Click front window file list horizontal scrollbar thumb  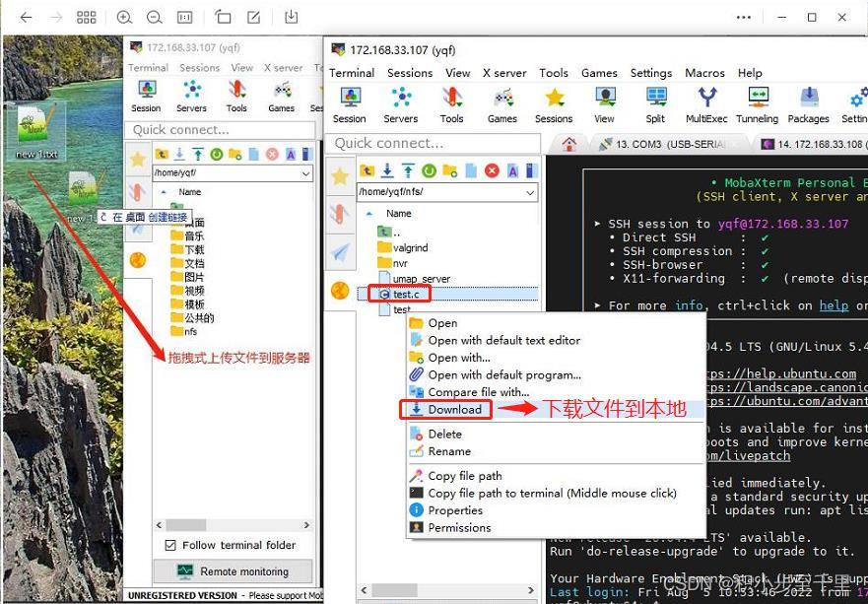[x=395, y=590]
